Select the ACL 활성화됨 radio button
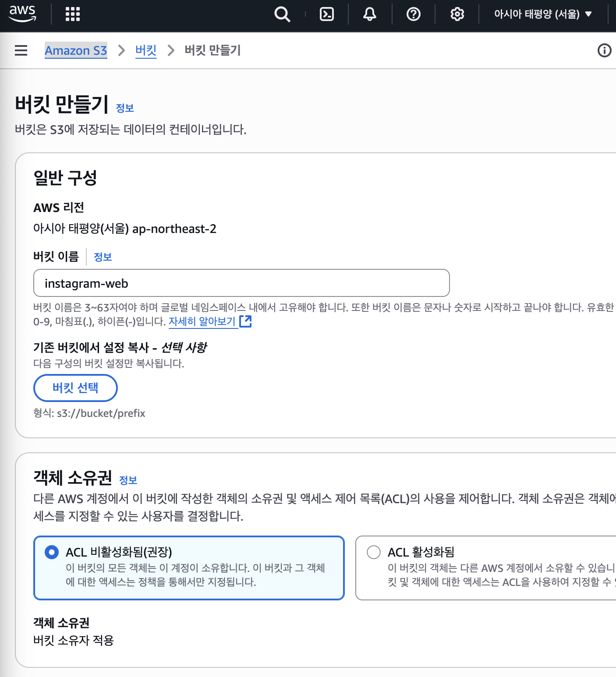The image size is (616, 677). click(374, 552)
